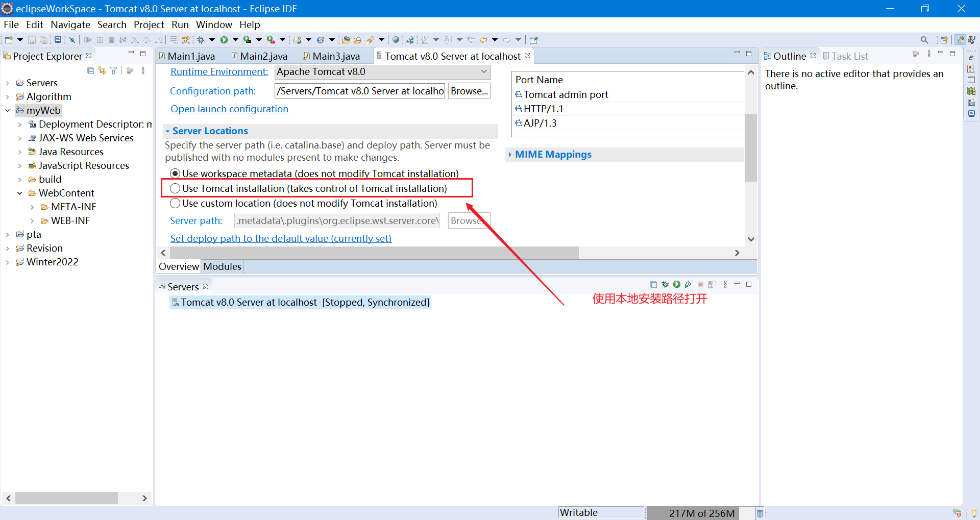Open the Runtime Environment combo box
This screenshot has width=980, height=520.
click(x=383, y=72)
